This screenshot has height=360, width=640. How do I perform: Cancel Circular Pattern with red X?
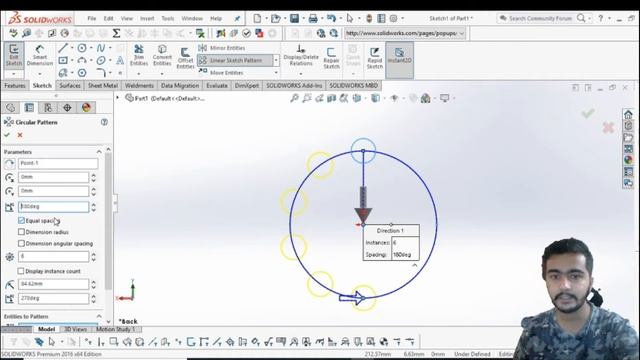pyautogui.click(x=20, y=135)
